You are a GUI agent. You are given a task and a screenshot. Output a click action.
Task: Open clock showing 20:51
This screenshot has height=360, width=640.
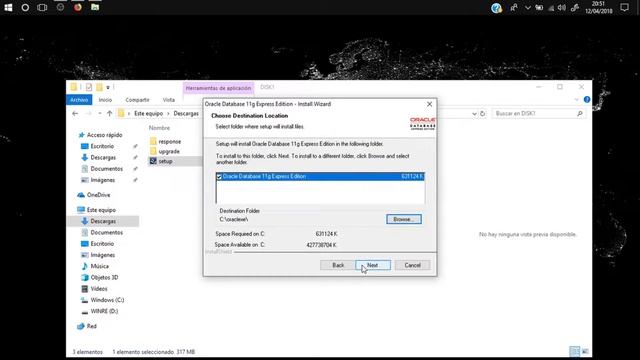coord(598,7)
